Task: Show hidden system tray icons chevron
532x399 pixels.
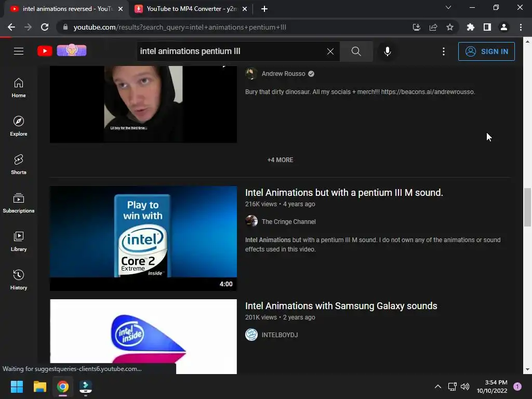Action: click(438, 387)
